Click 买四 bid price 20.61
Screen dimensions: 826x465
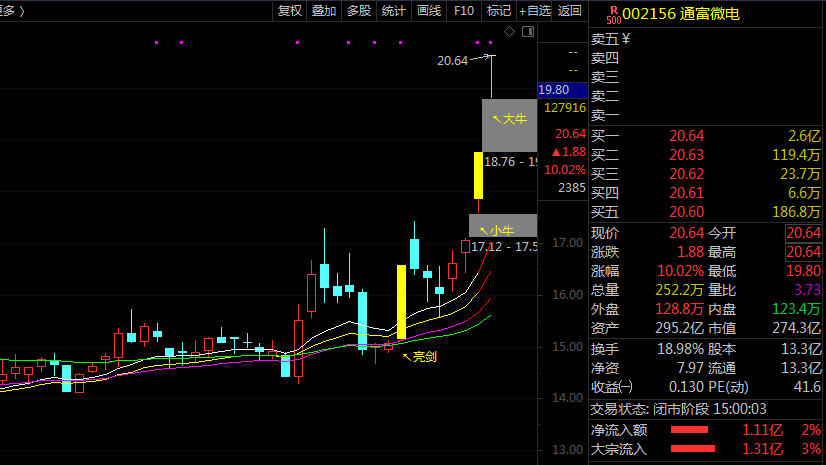(x=686, y=193)
